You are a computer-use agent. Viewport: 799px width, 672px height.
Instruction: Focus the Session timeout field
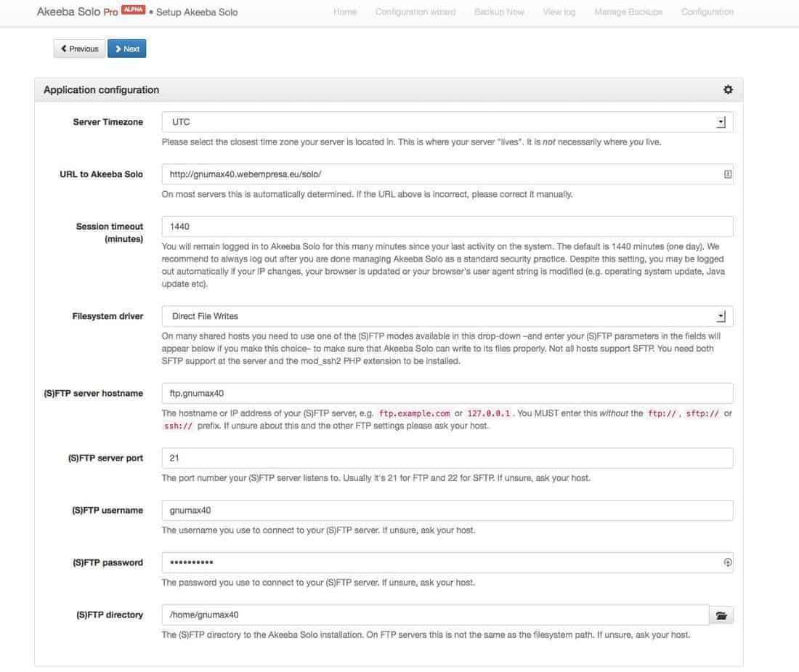click(447, 227)
